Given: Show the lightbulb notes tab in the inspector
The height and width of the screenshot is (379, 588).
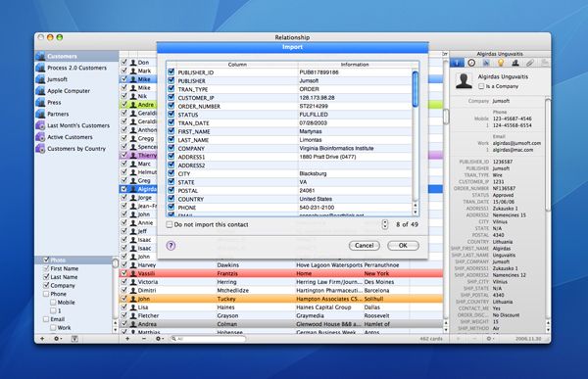Looking at the screenshot, I should [501, 63].
